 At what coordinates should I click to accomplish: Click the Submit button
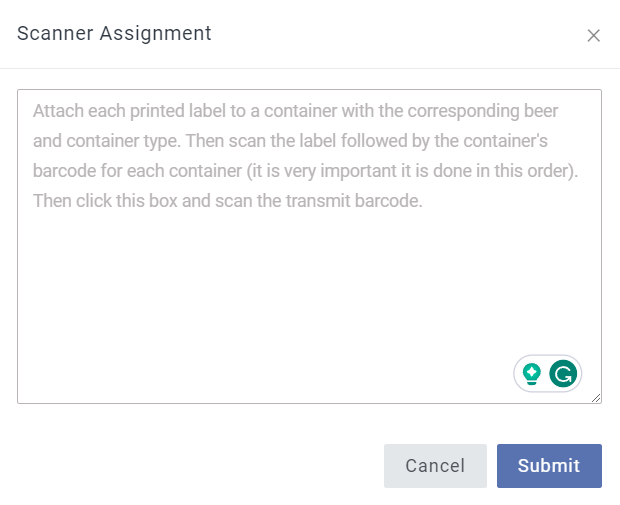549,466
